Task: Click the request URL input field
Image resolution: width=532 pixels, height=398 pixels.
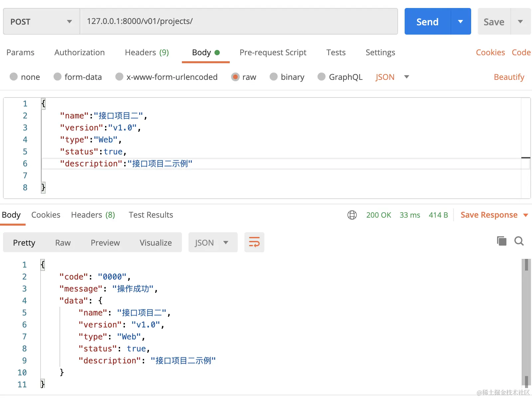Action: tap(239, 22)
